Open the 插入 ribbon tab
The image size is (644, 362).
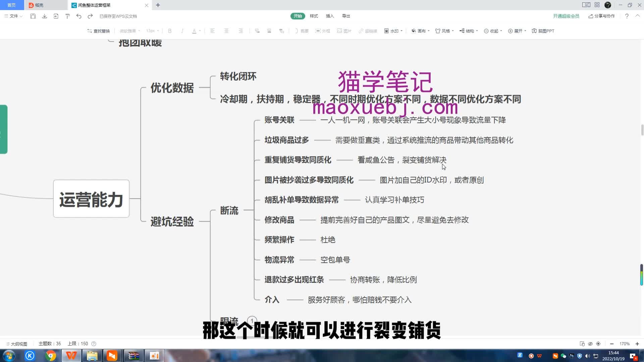point(330,16)
